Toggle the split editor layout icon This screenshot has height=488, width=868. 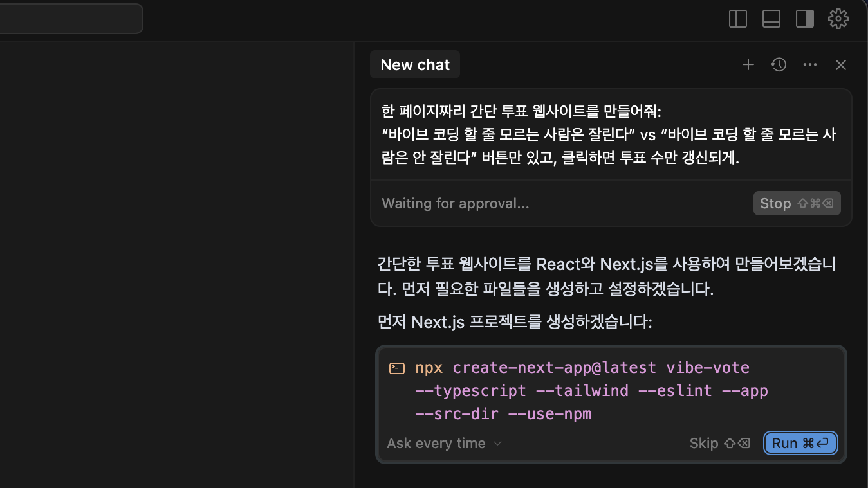point(737,19)
